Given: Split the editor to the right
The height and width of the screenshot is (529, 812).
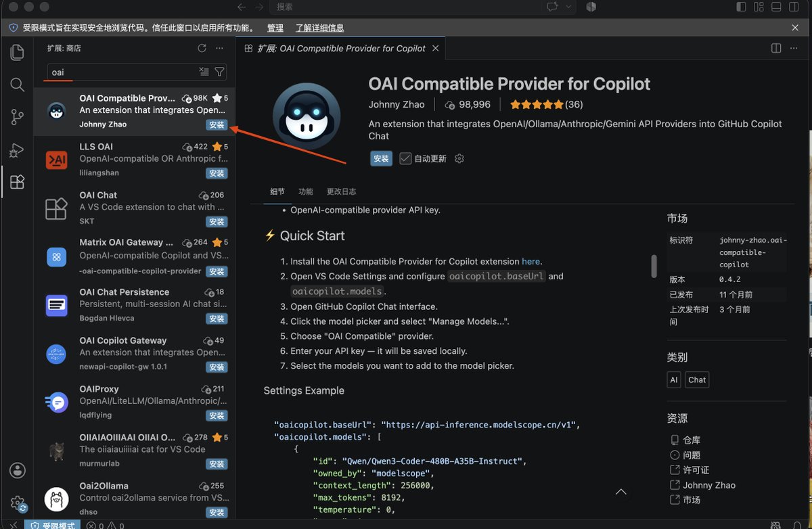Looking at the screenshot, I should coord(776,48).
